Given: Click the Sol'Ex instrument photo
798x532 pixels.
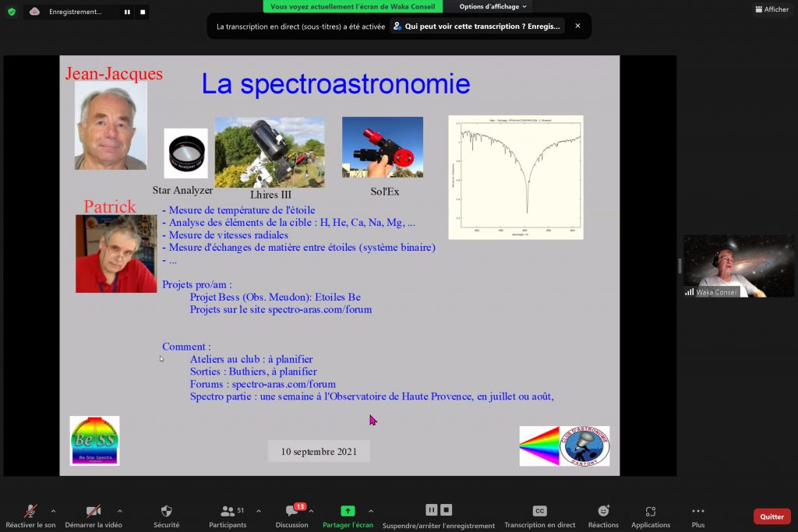Looking at the screenshot, I should point(382,147).
